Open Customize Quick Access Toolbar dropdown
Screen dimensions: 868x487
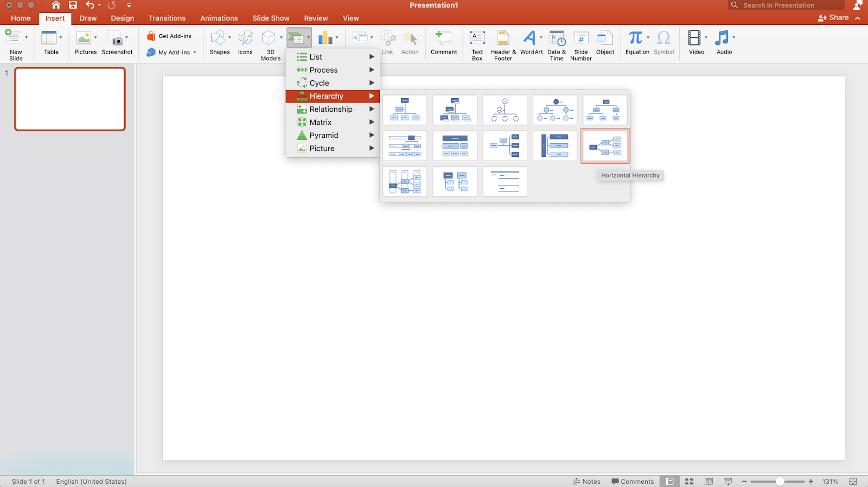[129, 5]
